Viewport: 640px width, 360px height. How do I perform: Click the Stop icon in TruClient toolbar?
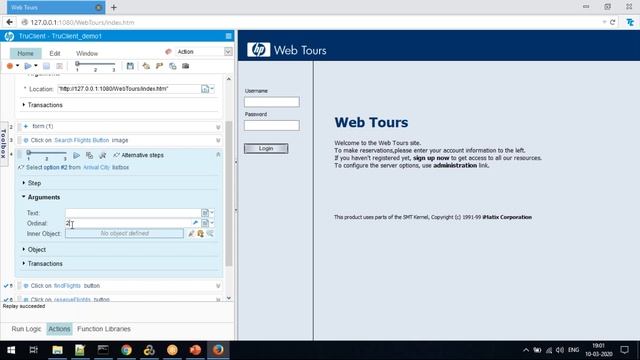point(46,66)
